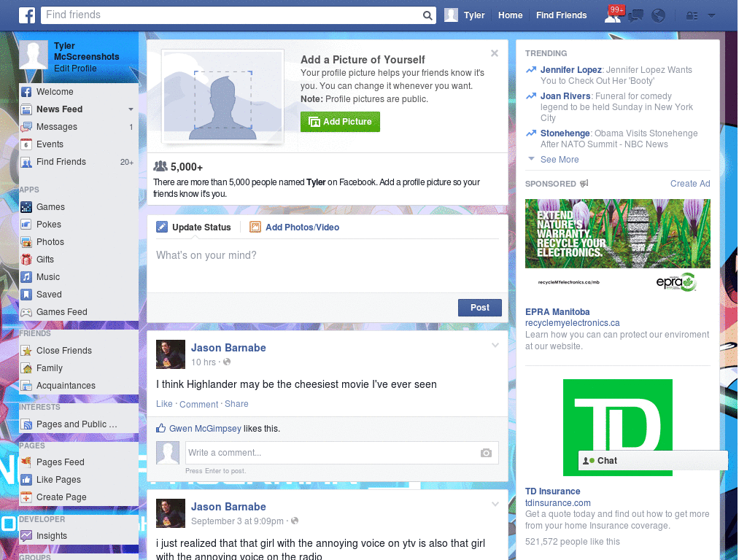Click the Gifts app icon

tap(27, 260)
